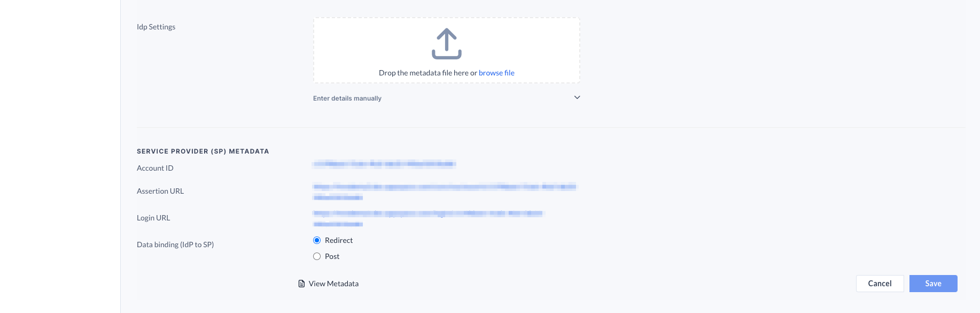
Task: Select the Post data binding option
Action: (x=317, y=256)
